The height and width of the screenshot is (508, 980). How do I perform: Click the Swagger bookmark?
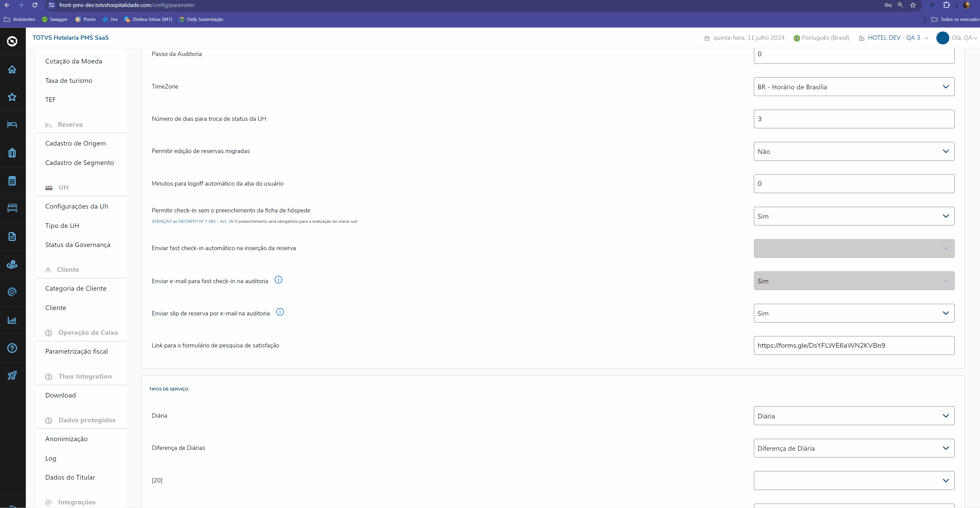[x=55, y=19]
